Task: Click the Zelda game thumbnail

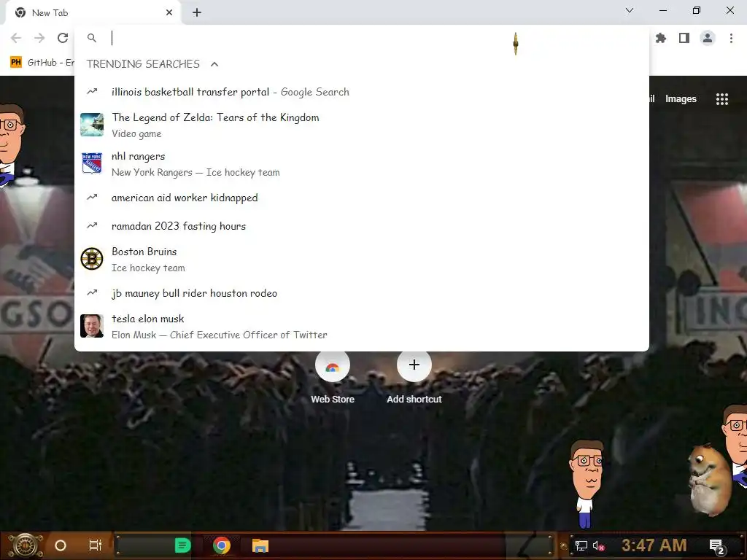Action: [x=92, y=125]
